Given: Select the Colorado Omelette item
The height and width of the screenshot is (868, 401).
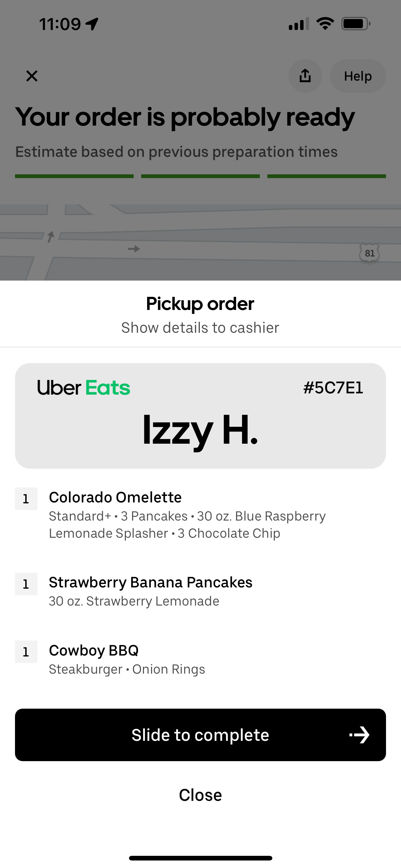Looking at the screenshot, I should [x=115, y=497].
